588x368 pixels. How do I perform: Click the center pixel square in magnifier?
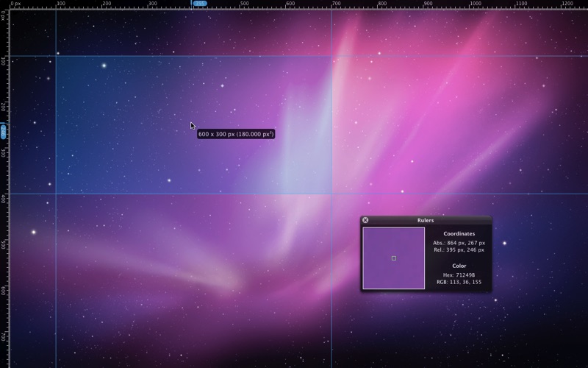coord(394,258)
